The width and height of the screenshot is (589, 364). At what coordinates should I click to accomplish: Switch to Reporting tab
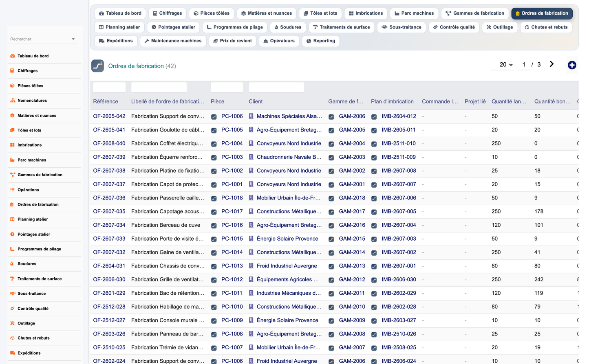click(321, 41)
